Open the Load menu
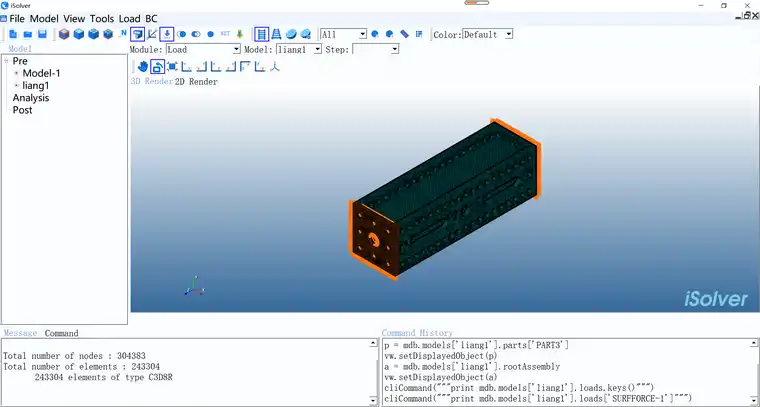 pyautogui.click(x=129, y=19)
